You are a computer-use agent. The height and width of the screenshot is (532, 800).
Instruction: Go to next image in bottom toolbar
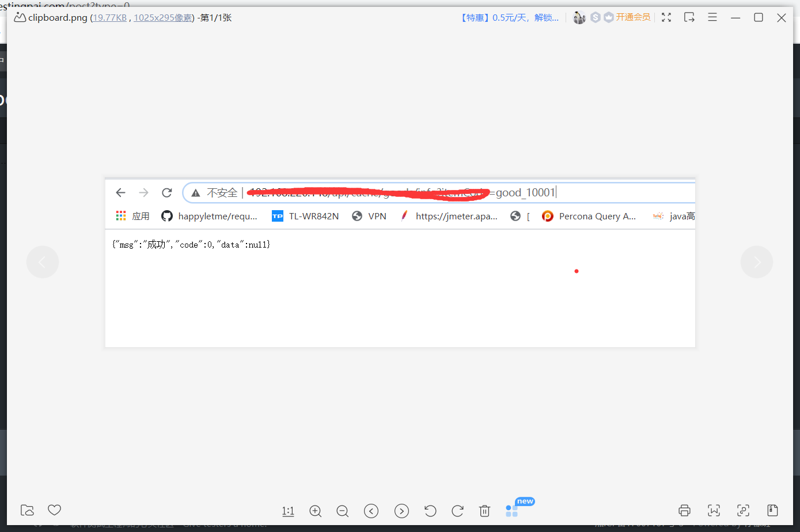[401, 511]
